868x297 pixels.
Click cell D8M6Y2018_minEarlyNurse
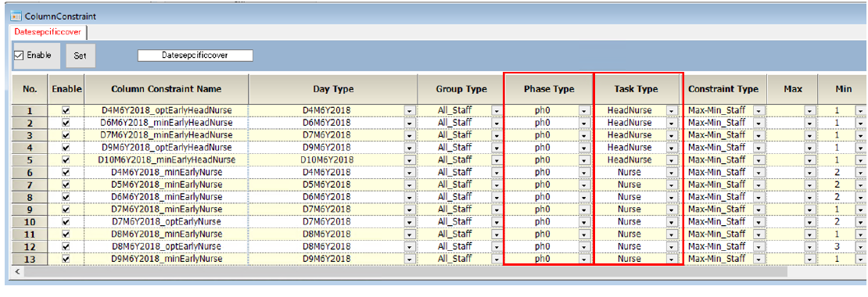pos(166,234)
